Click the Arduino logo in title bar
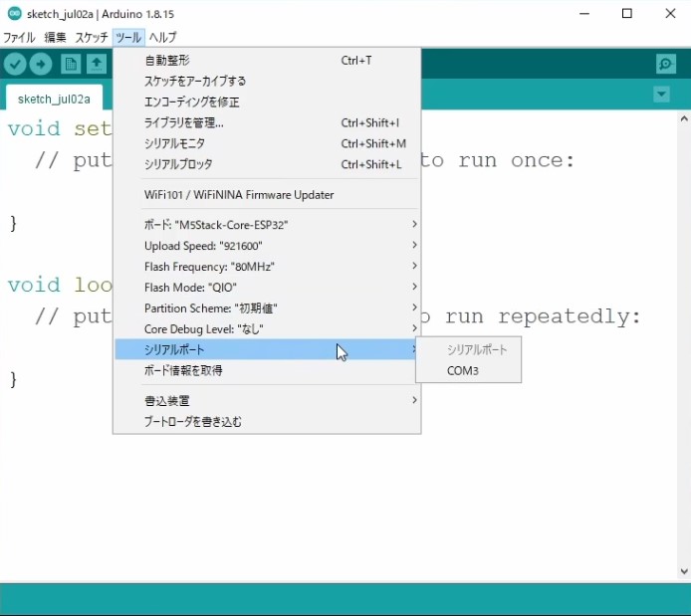691x616 pixels. coord(15,14)
